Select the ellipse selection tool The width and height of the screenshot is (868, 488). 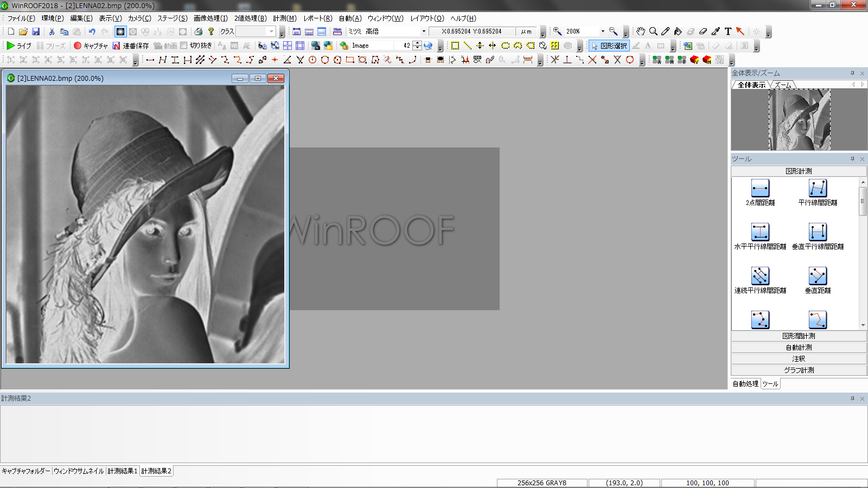pyautogui.click(x=505, y=46)
